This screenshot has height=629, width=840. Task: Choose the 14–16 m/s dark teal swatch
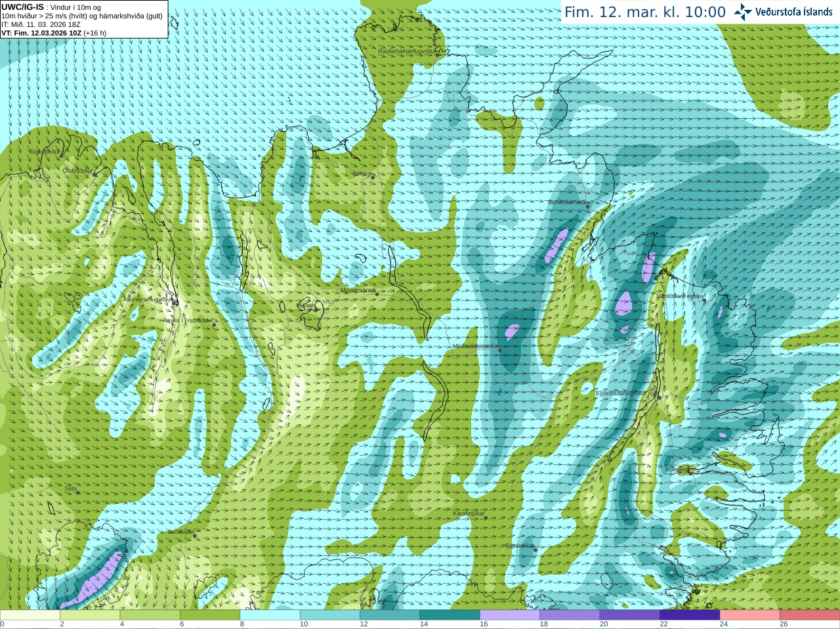(x=450, y=615)
